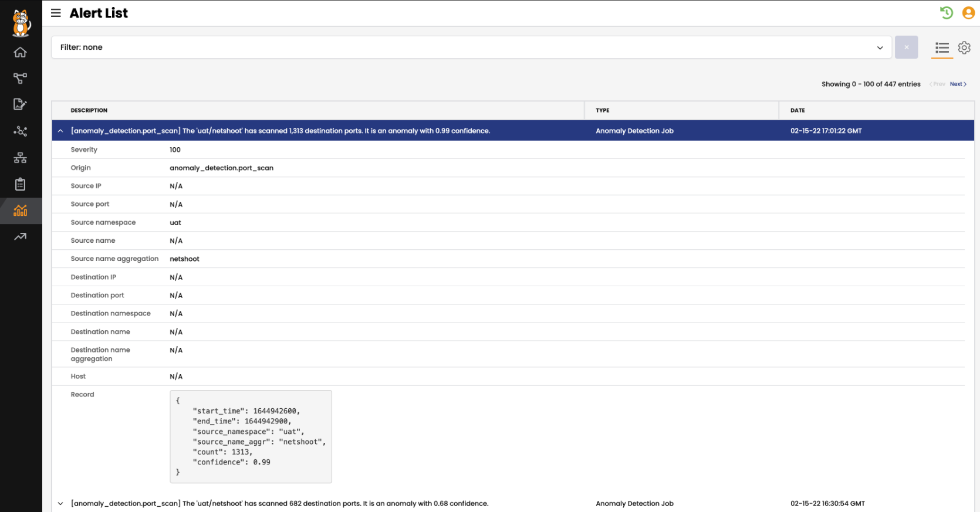Viewport: 980px width, 512px height.
Task: Go to Next page of entries
Action: 958,84
